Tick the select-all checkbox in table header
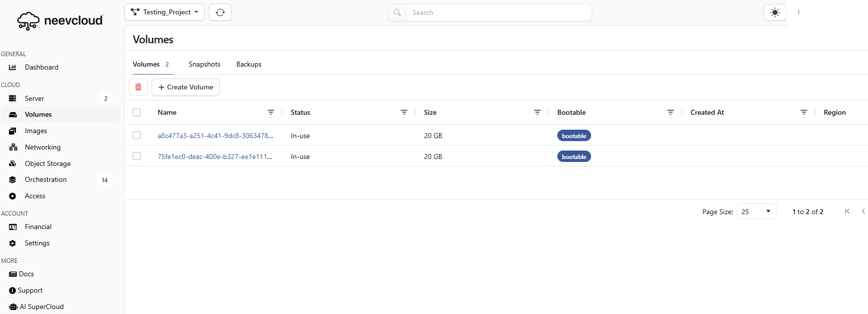This screenshot has height=314, width=868. [137, 112]
